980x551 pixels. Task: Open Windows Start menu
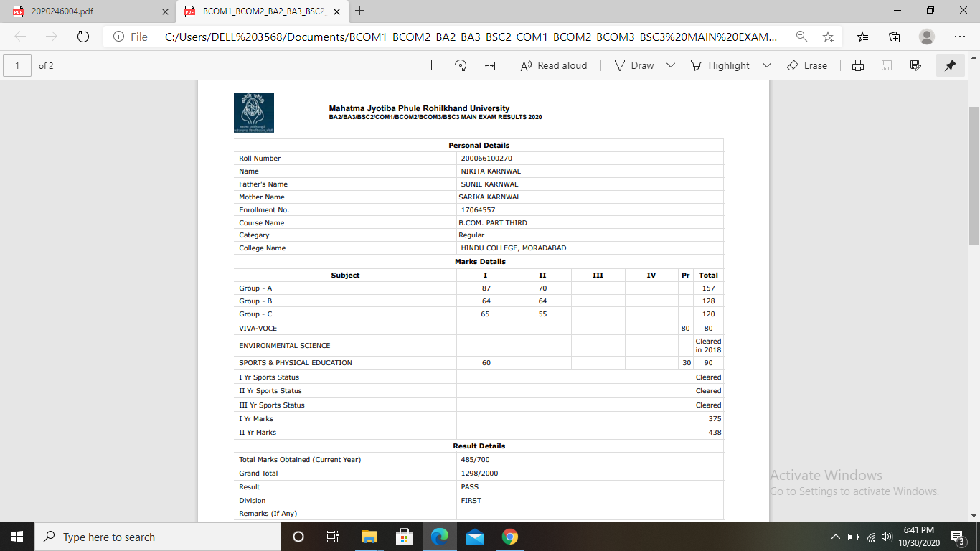(x=17, y=537)
